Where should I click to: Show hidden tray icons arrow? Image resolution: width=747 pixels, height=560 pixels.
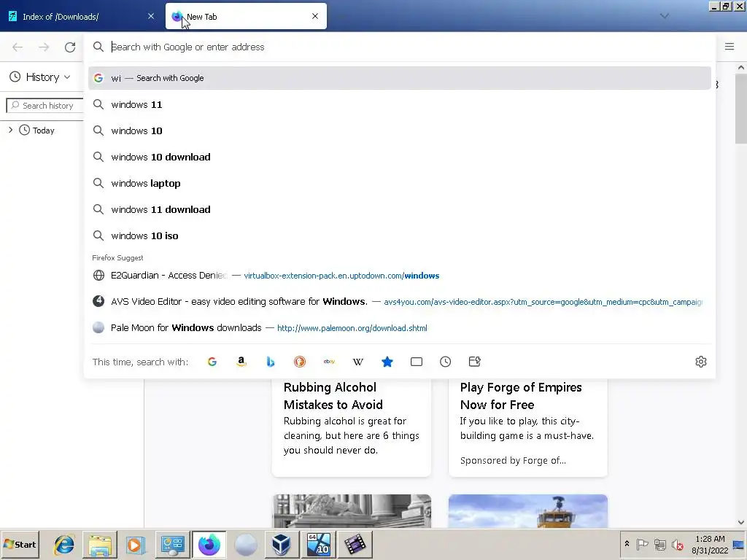pos(627,544)
